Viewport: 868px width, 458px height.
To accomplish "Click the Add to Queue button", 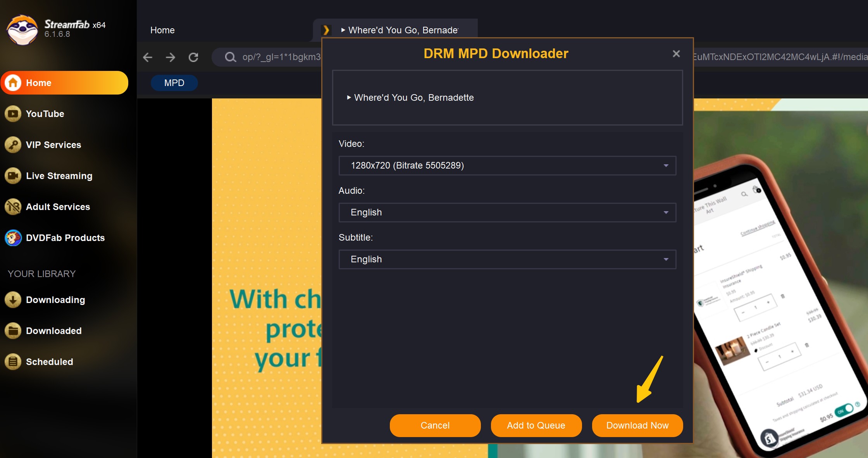I will tap(536, 425).
